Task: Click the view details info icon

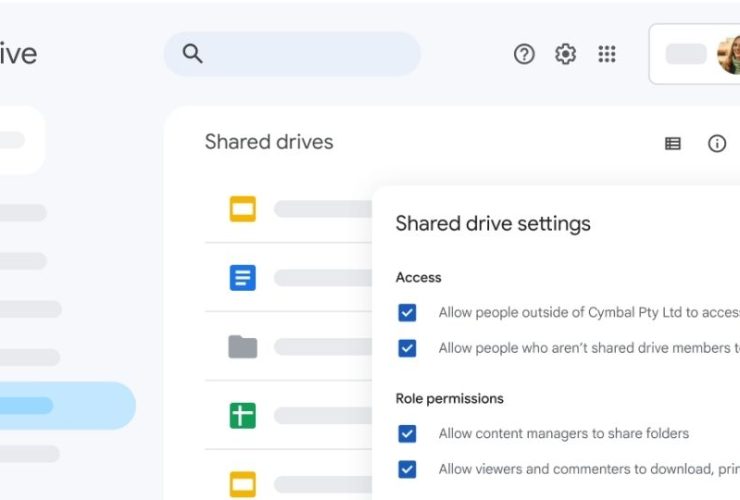Action: (717, 144)
